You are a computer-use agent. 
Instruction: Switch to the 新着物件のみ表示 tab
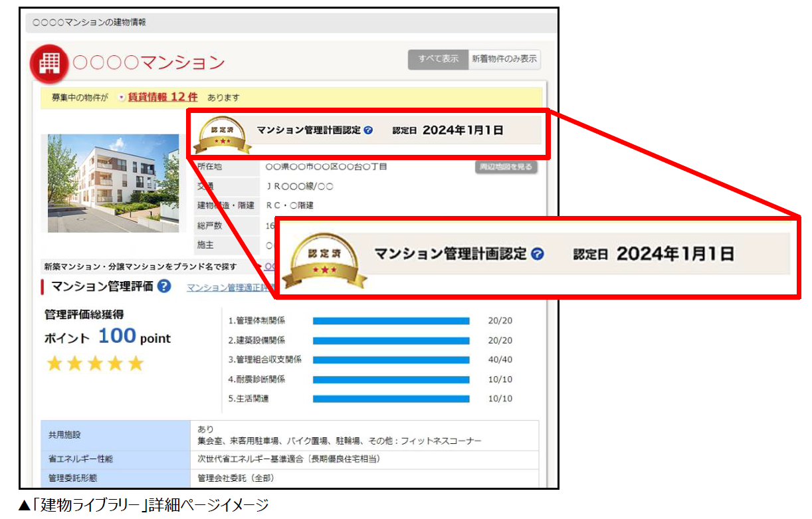point(504,59)
